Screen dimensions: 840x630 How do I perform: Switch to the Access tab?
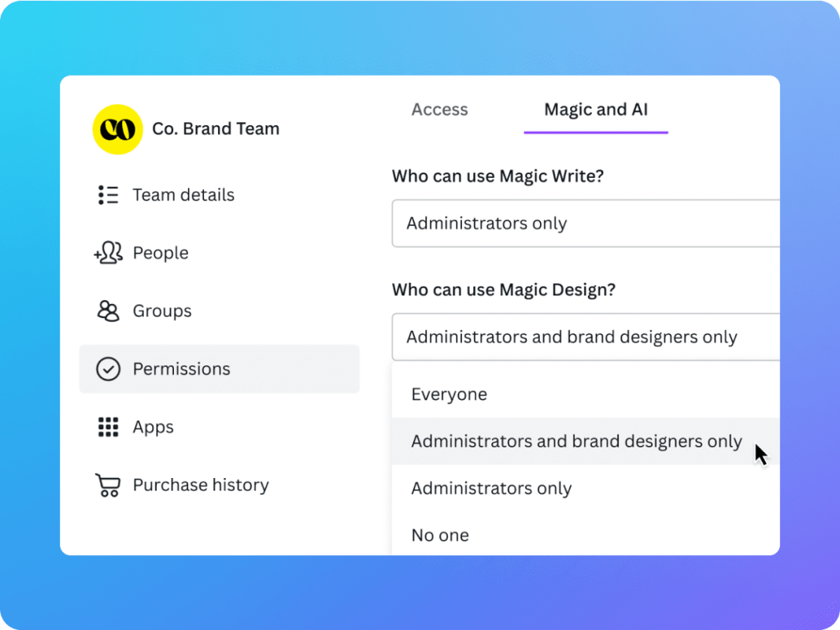(x=439, y=109)
